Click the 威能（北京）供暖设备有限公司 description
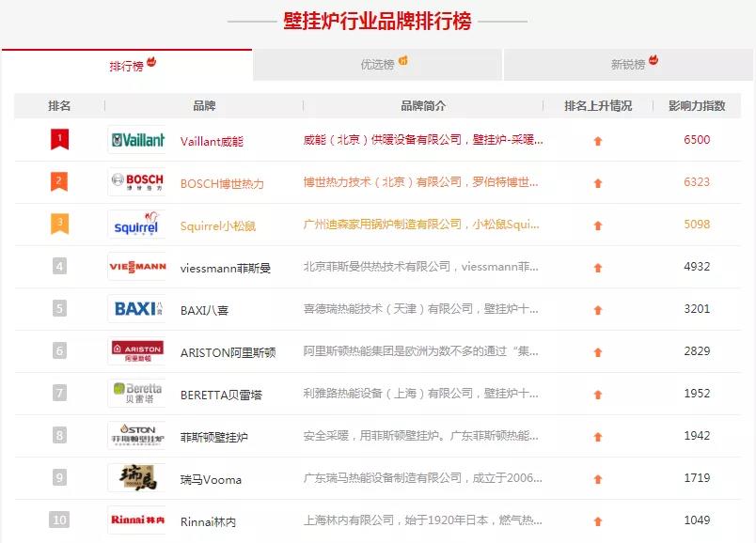This screenshot has width=756, height=543. pyautogui.click(x=423, y=140)
